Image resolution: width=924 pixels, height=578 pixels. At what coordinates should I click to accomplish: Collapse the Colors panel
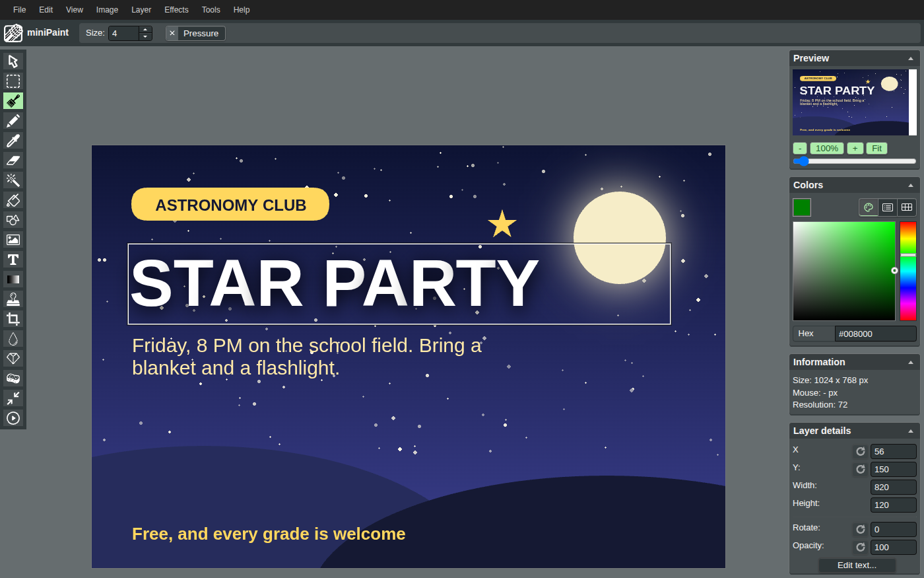coord(911,186)
